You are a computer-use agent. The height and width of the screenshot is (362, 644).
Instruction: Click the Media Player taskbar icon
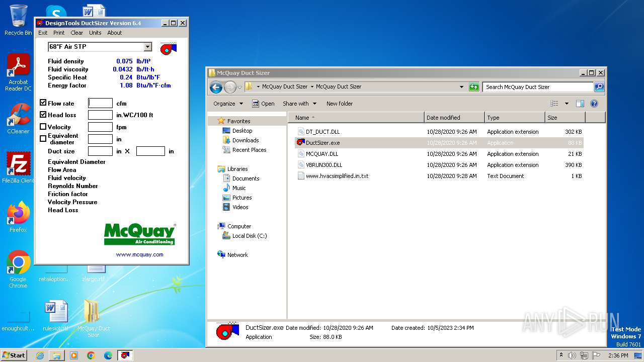74,355
